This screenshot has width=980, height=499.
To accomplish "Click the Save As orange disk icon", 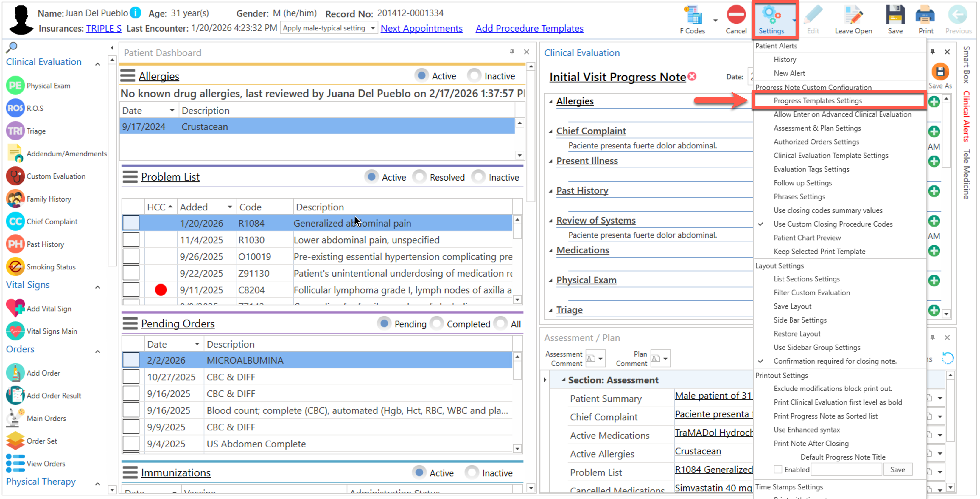I will pyautogui.click(x=940, y=72).
